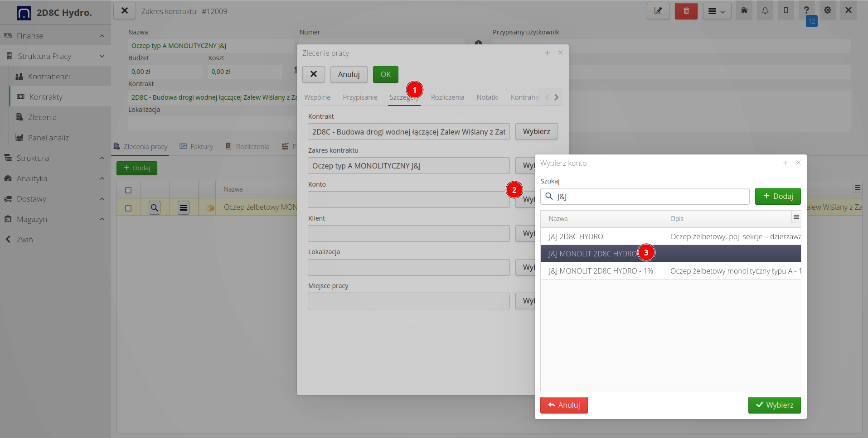Image resolution: width=868 pixels, height=438 pixels.
Task: Check the Oczep żelbetowy row checkbox
Action: pos(128,208)
